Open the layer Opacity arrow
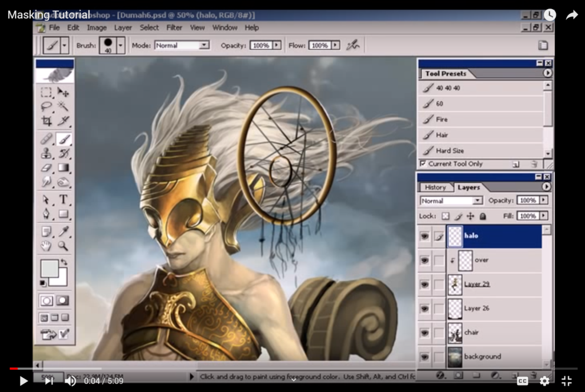 tap(544, 201)
